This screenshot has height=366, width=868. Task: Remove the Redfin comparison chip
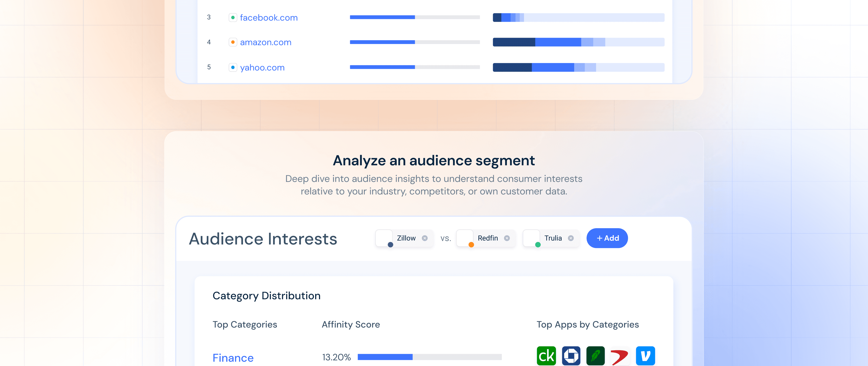point(507,238)
